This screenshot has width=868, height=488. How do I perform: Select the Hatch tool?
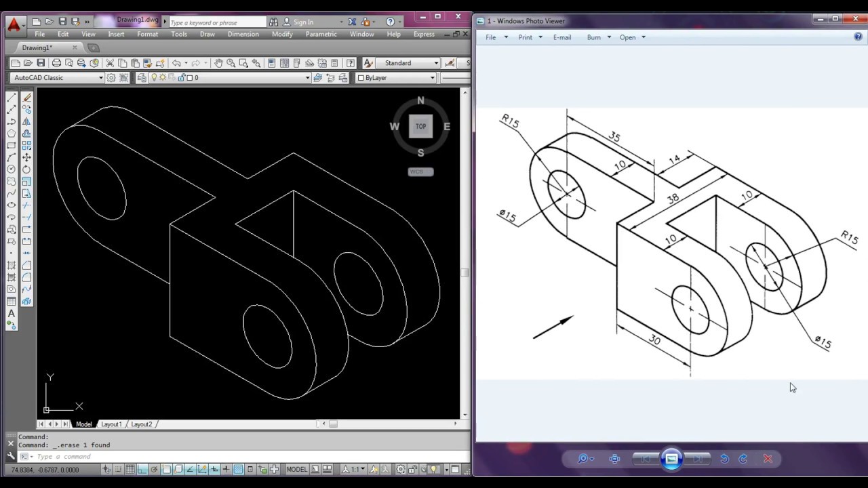coord(12,265)
